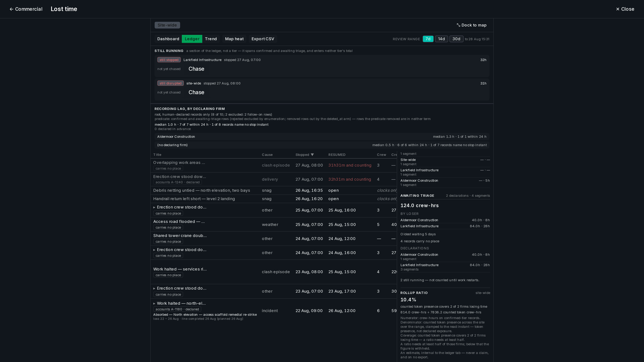The image size is (644, 362).
Task: Open the Handrail return left short record
Action: tap(194, 199)
